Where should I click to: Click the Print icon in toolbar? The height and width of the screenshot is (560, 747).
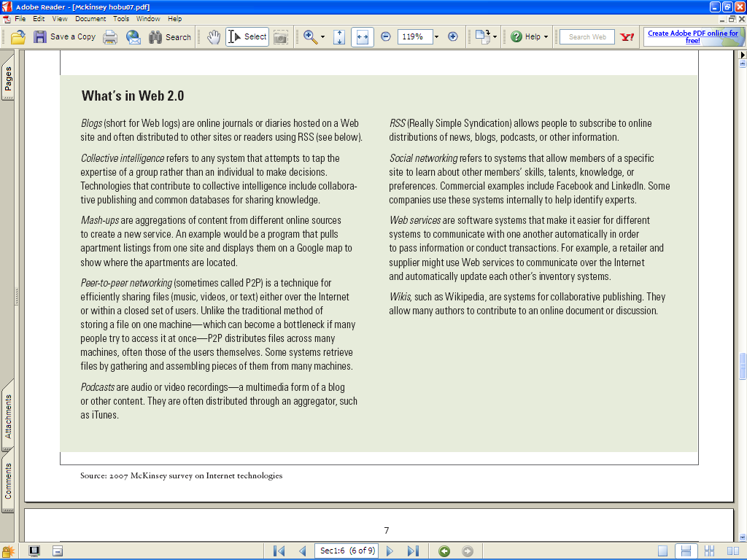pos(110,36)
